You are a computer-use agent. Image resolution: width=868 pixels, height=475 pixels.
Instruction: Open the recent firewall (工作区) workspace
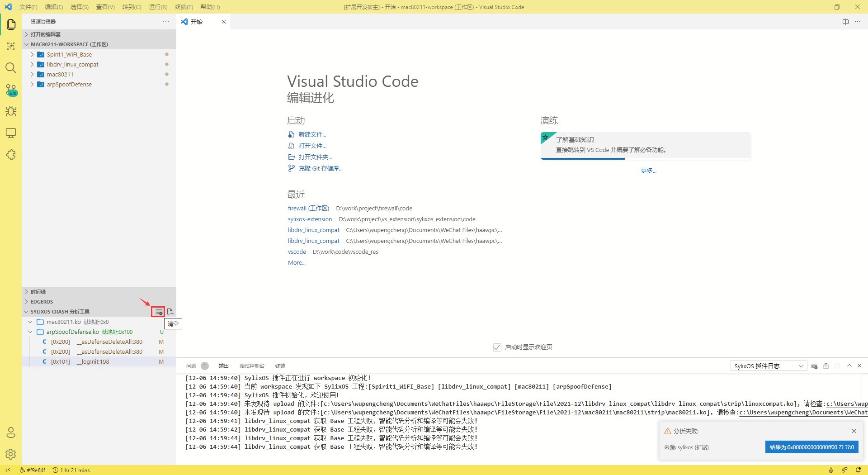[308, 208]
